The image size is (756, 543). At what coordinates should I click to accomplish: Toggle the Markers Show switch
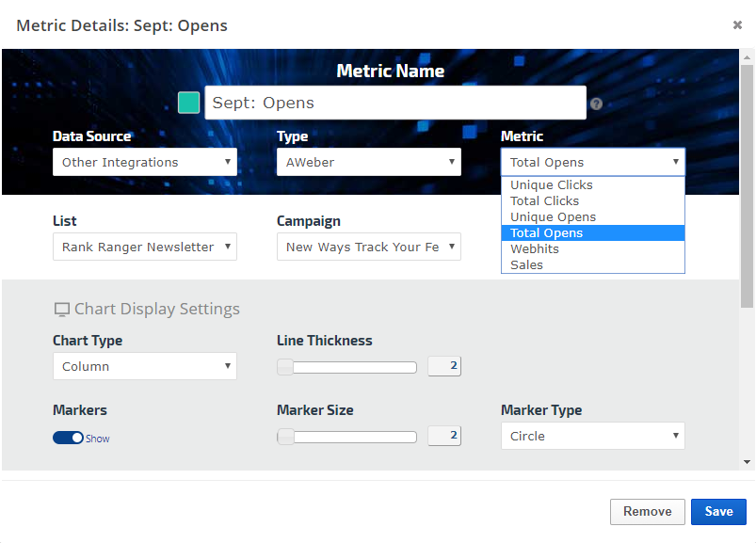pos(68,438)
